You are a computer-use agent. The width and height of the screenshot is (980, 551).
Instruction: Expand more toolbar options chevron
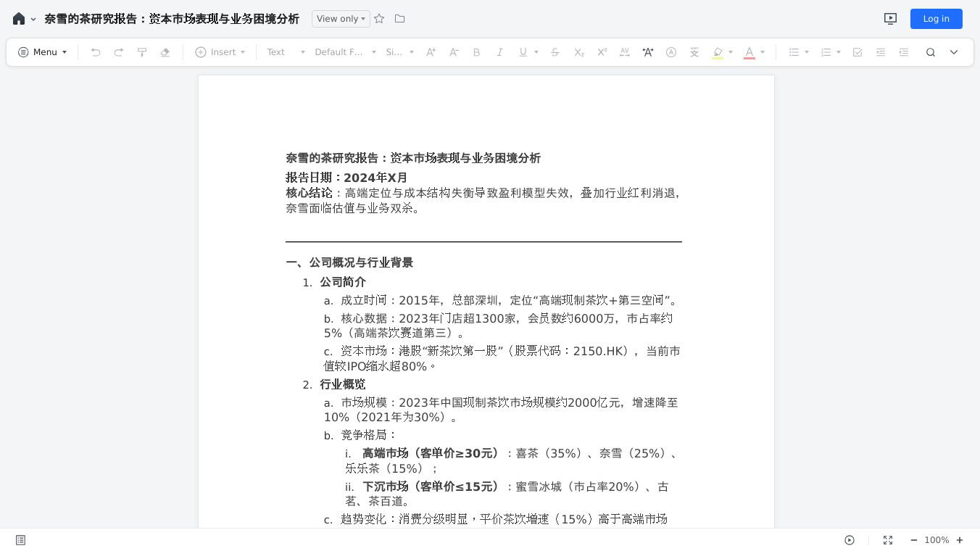(x=954, y=52)
